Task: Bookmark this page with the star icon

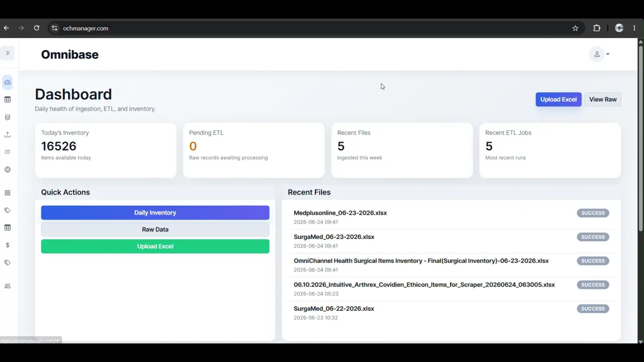Action: click(x=576, y=28)
